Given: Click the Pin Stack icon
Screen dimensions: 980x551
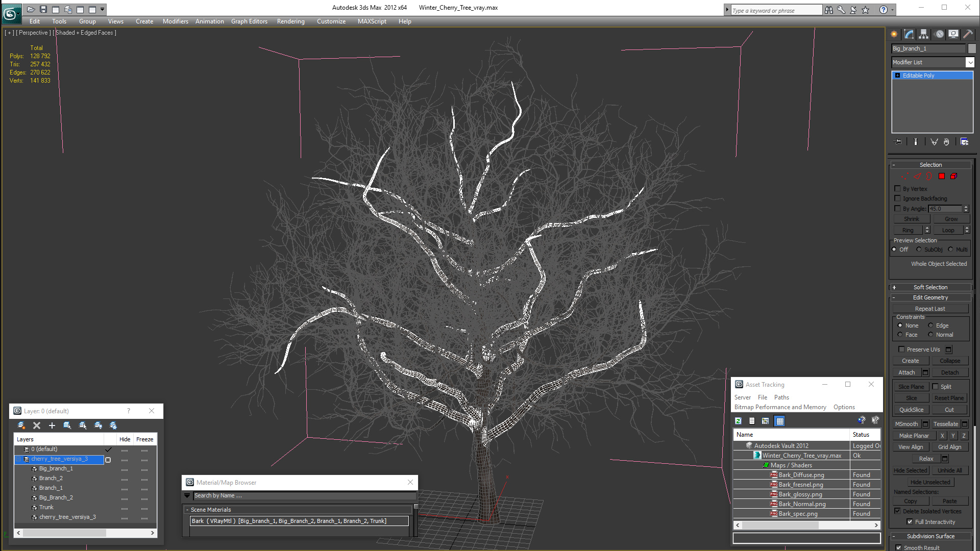Looking at the screenshot, I should [898, 142].
